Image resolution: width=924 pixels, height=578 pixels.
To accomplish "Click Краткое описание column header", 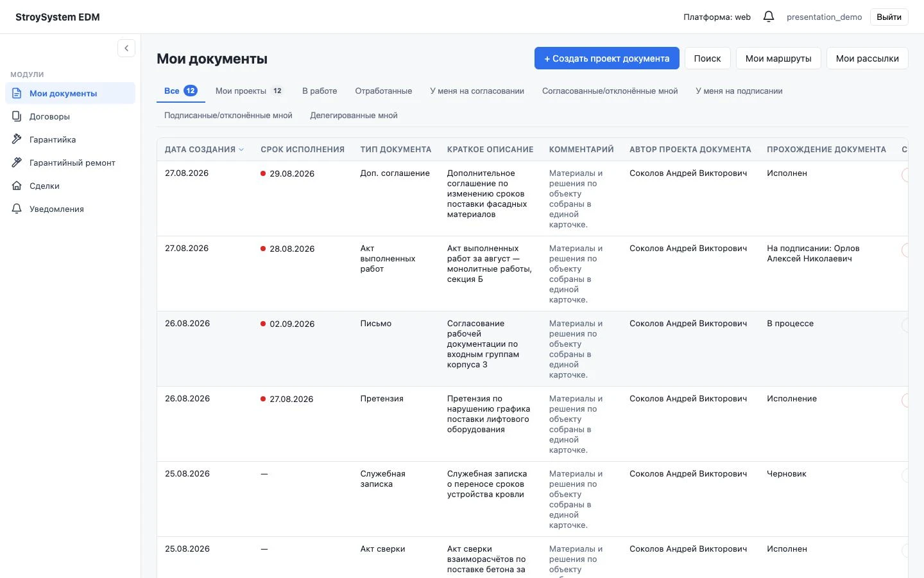I will point(490,150).
